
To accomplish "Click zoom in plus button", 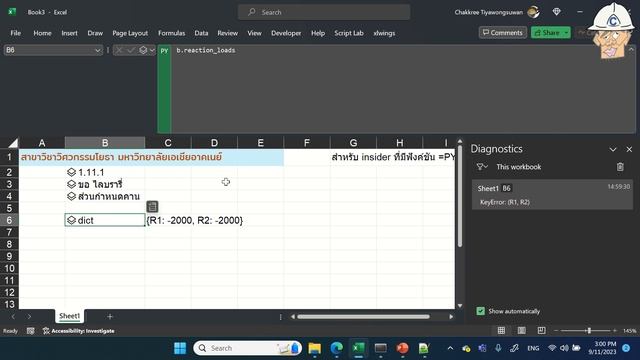I will [x=615, y=331].
